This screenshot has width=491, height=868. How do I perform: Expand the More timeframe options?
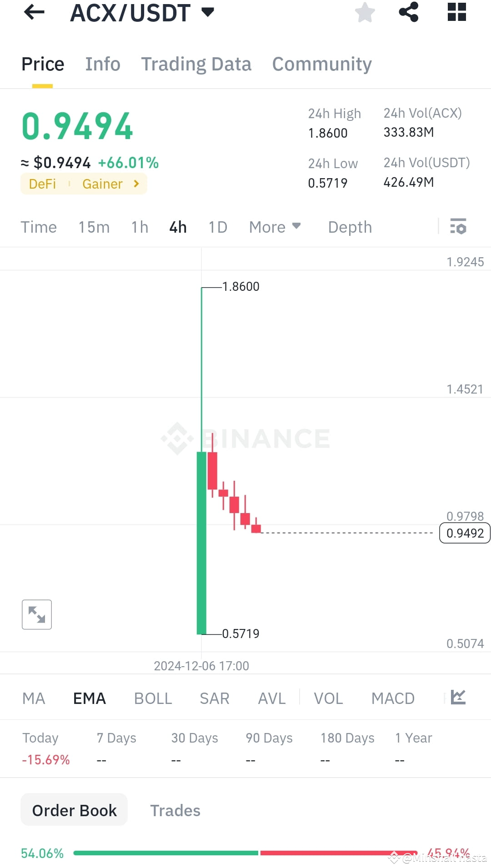[275, 227]
